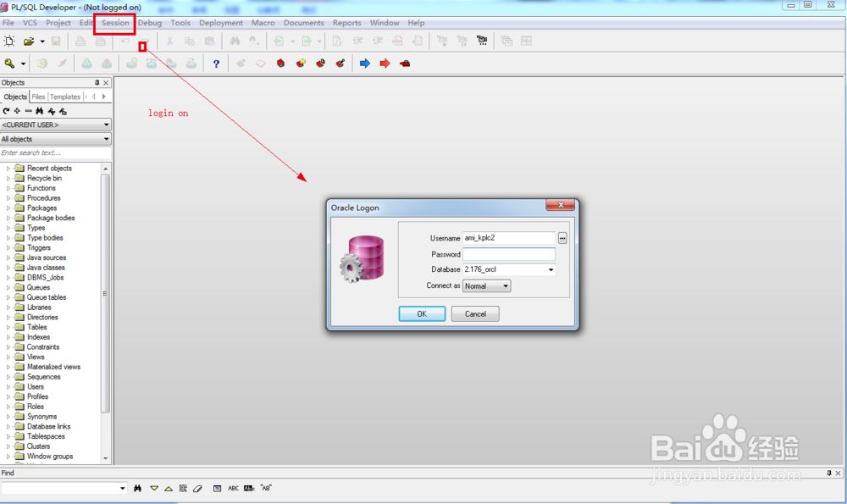Open the Help menu
This screenshot has height=504, width=847.
tap(416, 23)
